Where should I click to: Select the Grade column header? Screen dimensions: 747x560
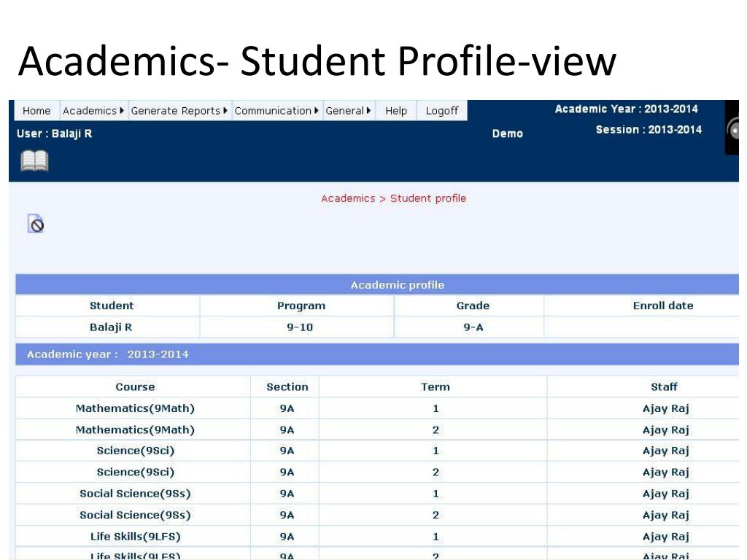coord(473,306)
